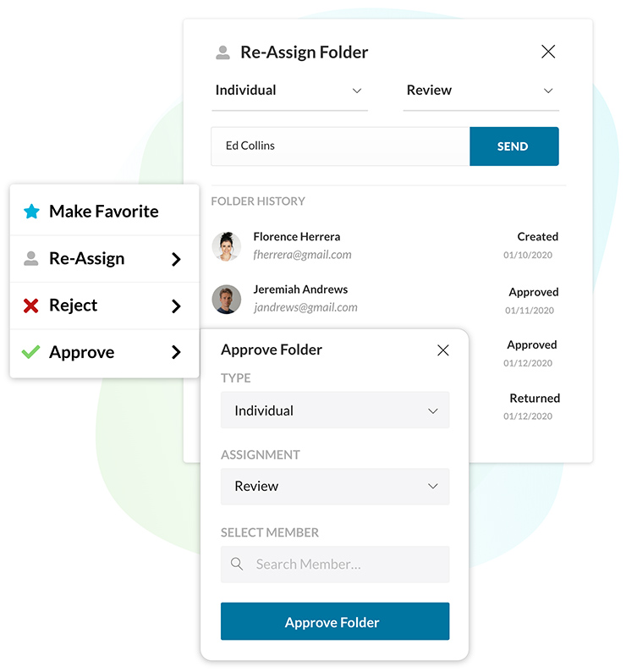The height and width of the screenshot is (672, 626).
Task: Click the red X Reject icon
Action: [31, 306]
